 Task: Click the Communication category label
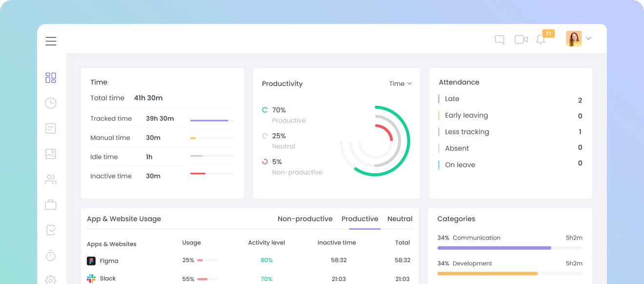click(477, 238)
